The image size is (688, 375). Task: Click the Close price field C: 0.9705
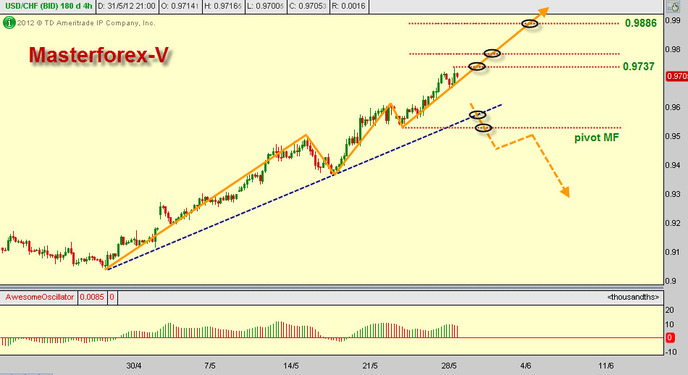[x=308, y=7]
